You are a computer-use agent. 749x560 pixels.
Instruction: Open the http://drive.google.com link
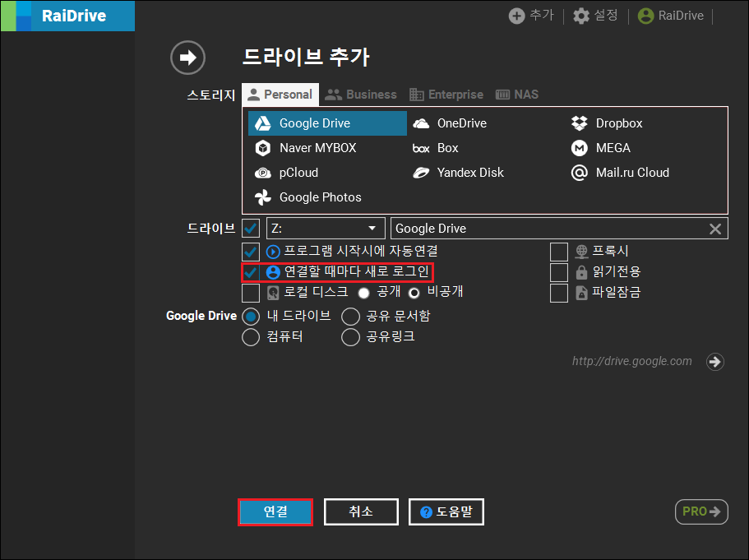632,361
